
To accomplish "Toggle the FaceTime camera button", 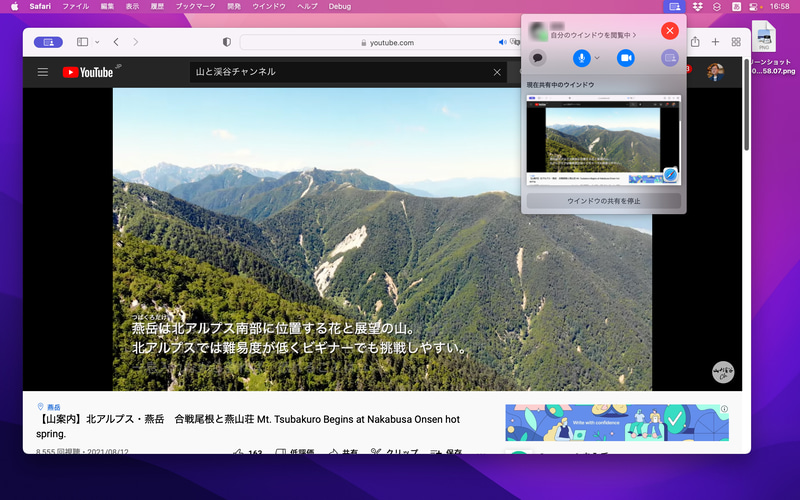I will coord(626,58).
